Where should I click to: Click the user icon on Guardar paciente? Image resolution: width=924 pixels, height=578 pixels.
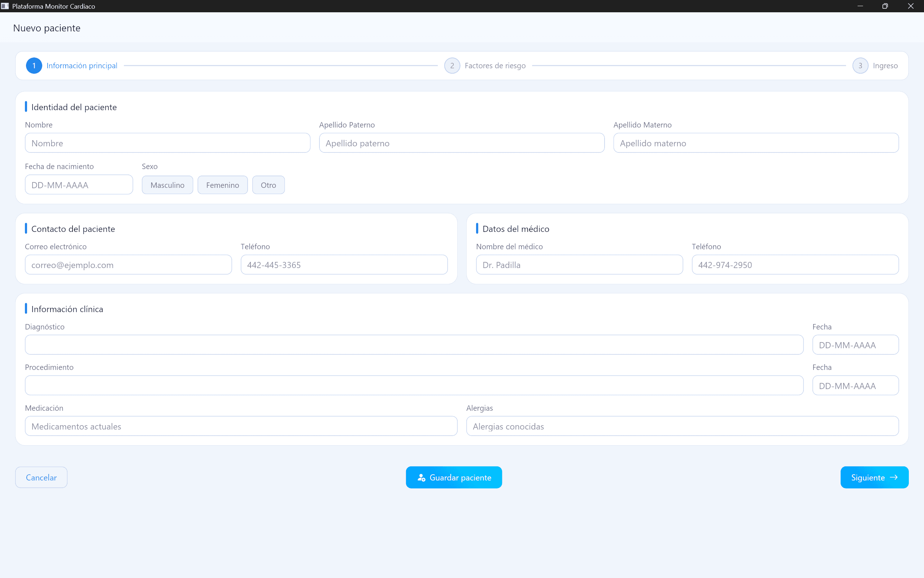point(421,478)
